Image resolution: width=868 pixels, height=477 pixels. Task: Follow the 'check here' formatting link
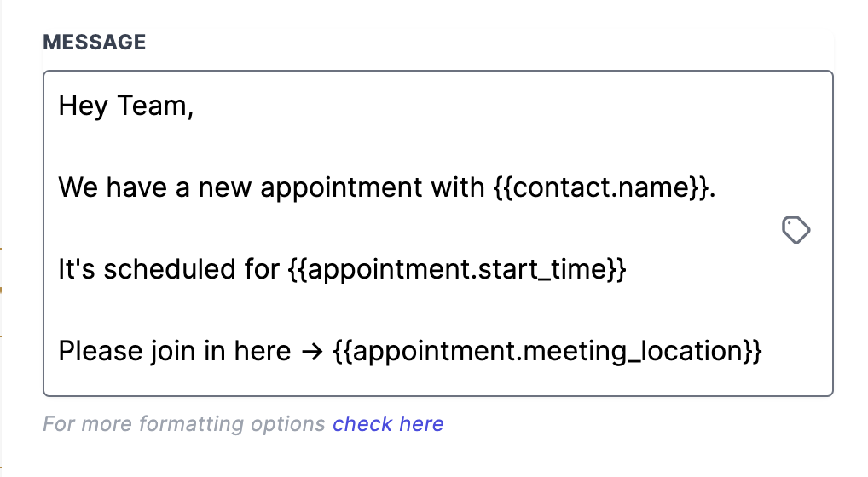(388, 424)
